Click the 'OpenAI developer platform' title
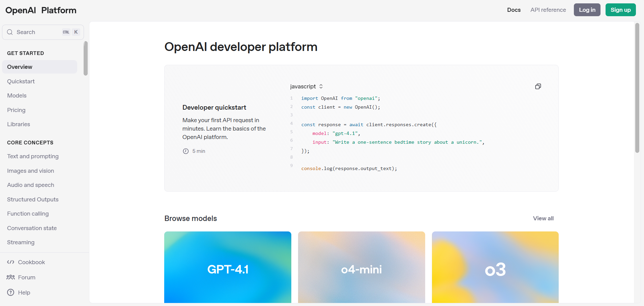The image size is (644, 306). (241, 47)
